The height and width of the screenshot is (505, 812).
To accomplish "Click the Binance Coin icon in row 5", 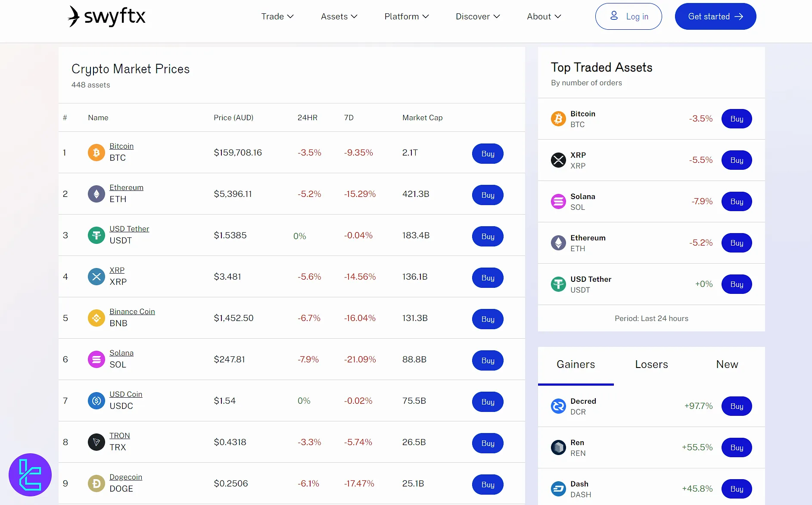I will pos(96,318).
